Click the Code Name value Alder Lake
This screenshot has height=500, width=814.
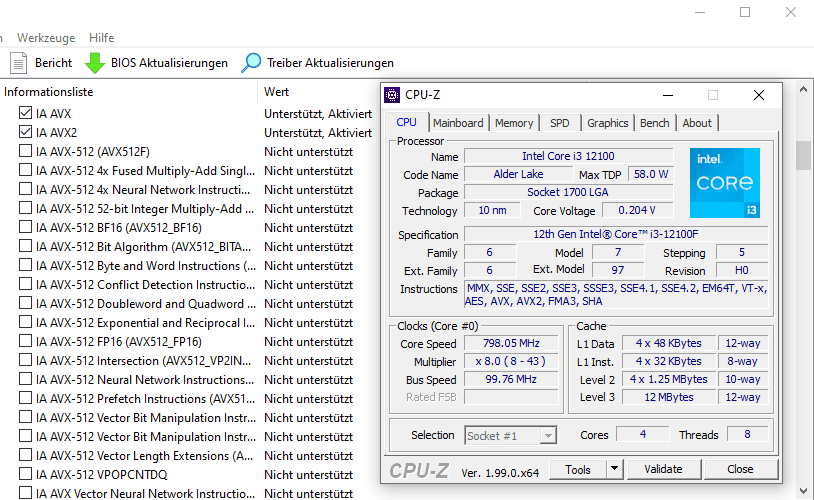[x=518, y=174]
